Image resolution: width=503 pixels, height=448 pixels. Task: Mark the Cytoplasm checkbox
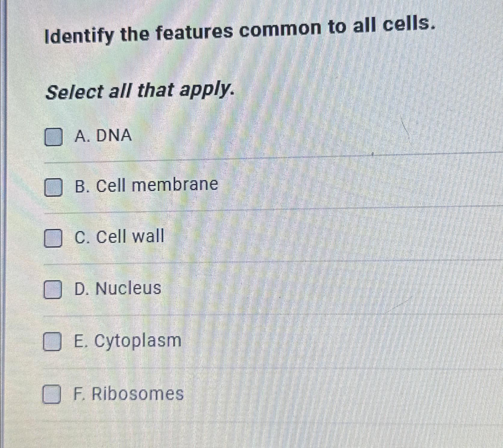click(x=52, y=342)
